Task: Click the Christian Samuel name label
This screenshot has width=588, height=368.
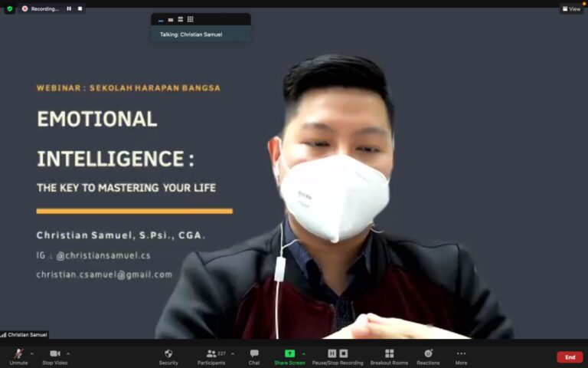Action: (27, 334)
